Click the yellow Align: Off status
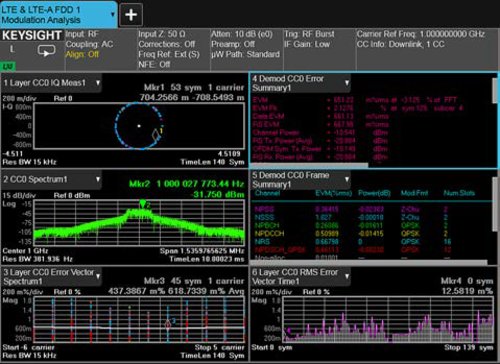This screenshot has height=364, width=500. click(82, 54)
